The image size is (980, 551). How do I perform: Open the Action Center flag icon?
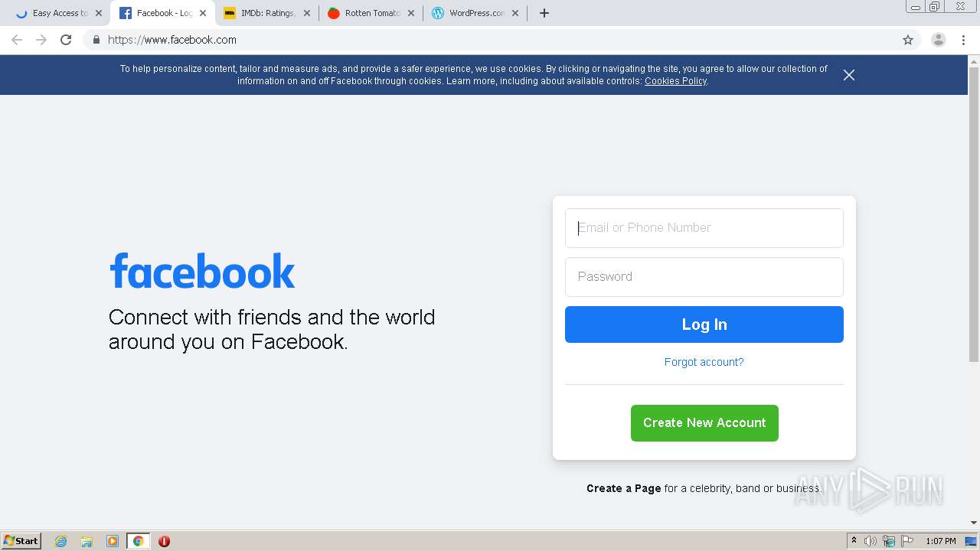click(907, 541)
